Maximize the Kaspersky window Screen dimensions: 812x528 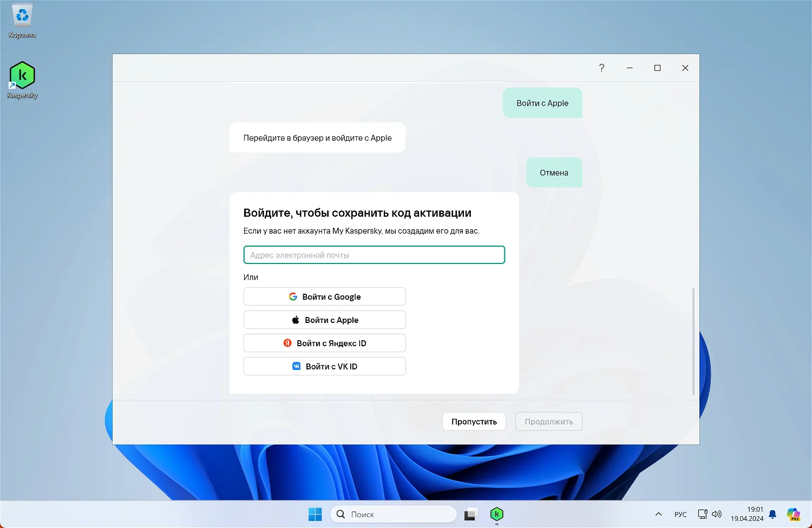pyautogui.click(x=657, y=68)
